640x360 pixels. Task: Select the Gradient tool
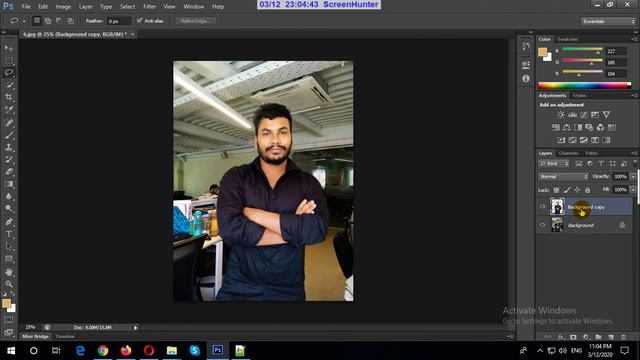pos(9,184)
